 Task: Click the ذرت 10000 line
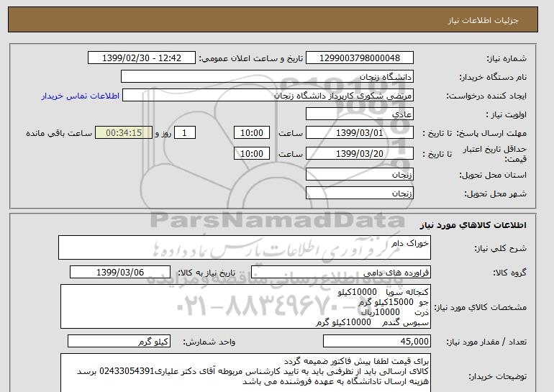coord(395,313)
